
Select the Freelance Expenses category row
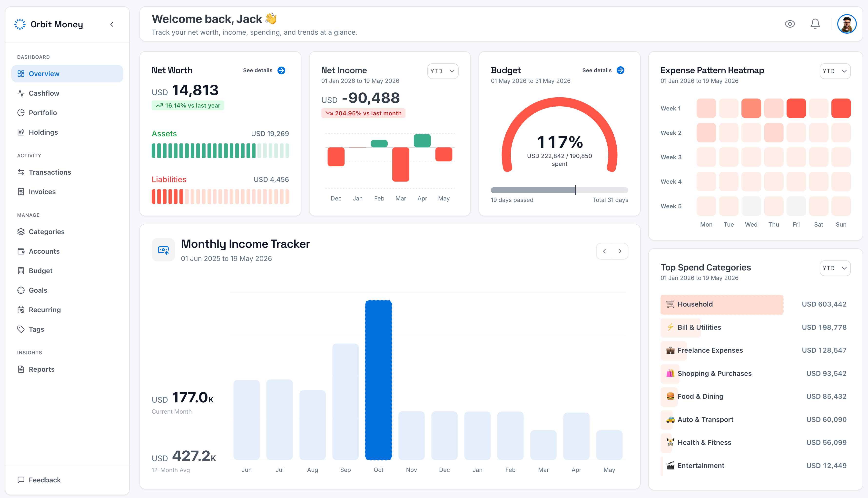point(755,350)
